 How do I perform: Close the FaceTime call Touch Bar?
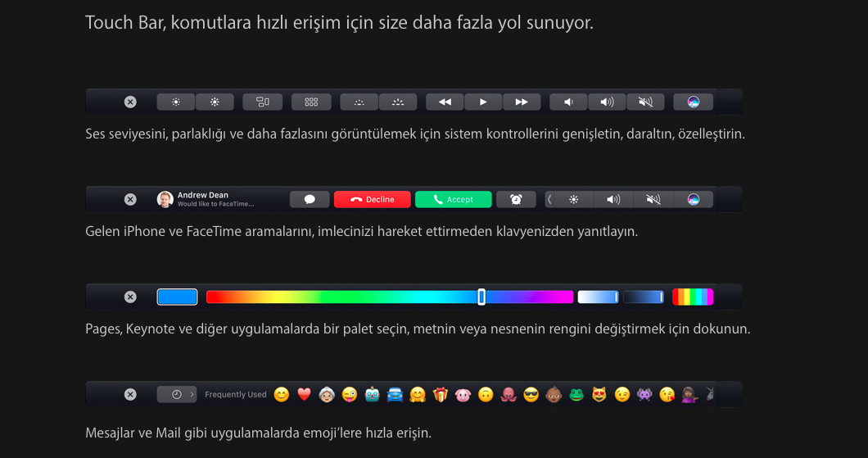130,199
